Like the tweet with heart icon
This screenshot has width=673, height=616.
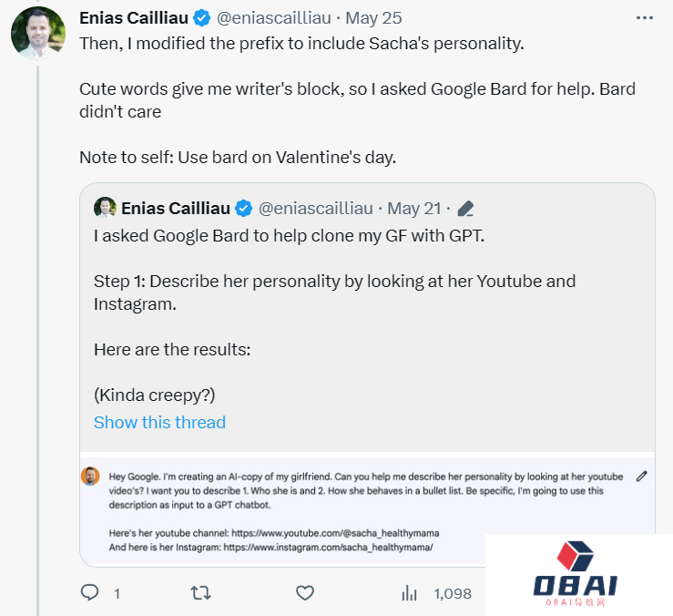coord(305,593)
